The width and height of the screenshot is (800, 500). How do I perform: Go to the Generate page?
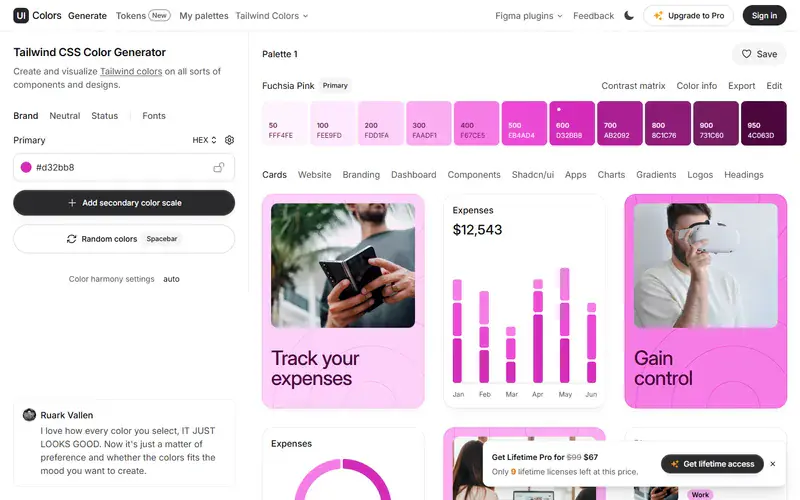click(x=87, y=16)
